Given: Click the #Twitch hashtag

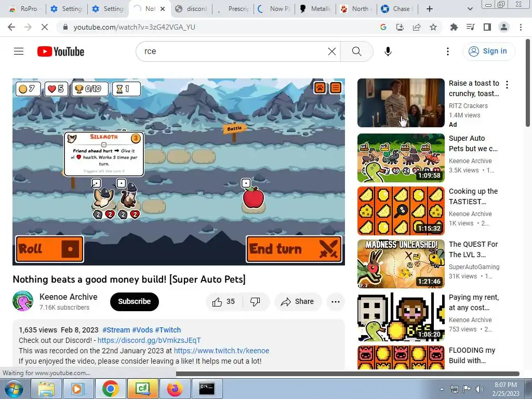Looking at the screenshot, I should (x=168, y=330).
